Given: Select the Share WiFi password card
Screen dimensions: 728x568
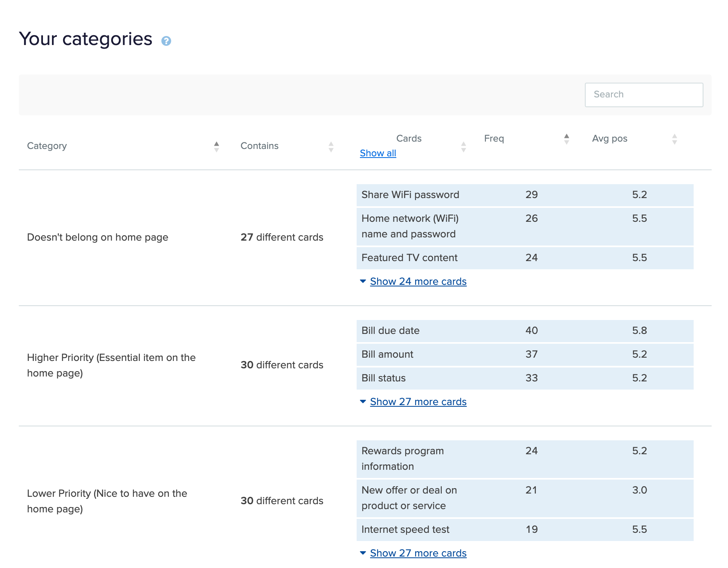Looking at the screenshot, I should [x=525, y=195].
